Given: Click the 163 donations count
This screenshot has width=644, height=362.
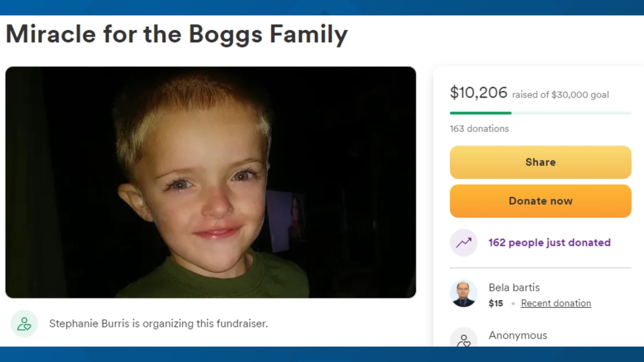Looking at the screenshot, I should coord(479,129).
